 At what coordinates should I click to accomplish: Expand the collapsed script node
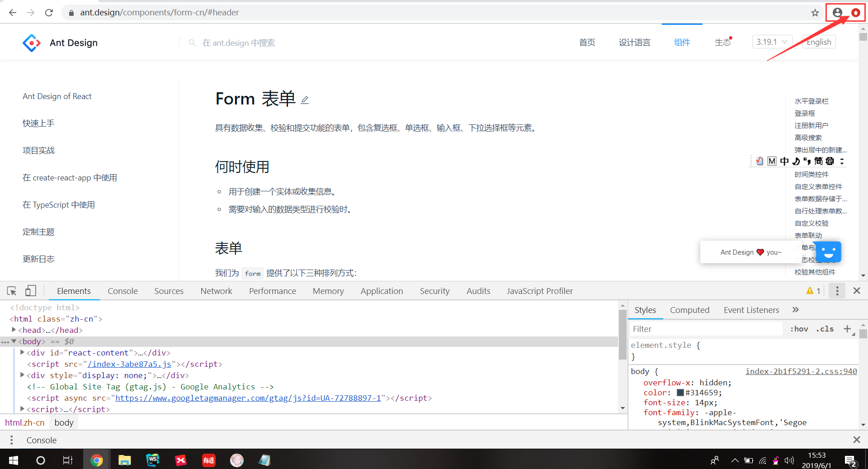[22, 409]
